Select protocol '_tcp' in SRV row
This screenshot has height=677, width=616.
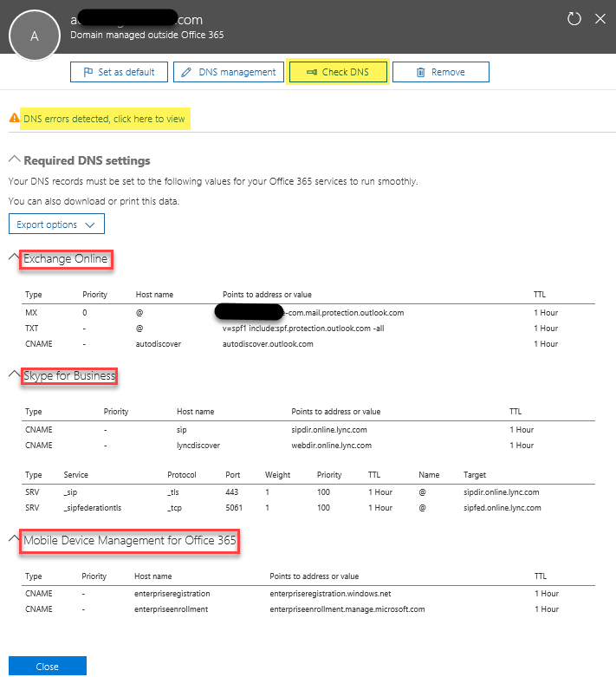pyautogui.click(x=174, y=508)
